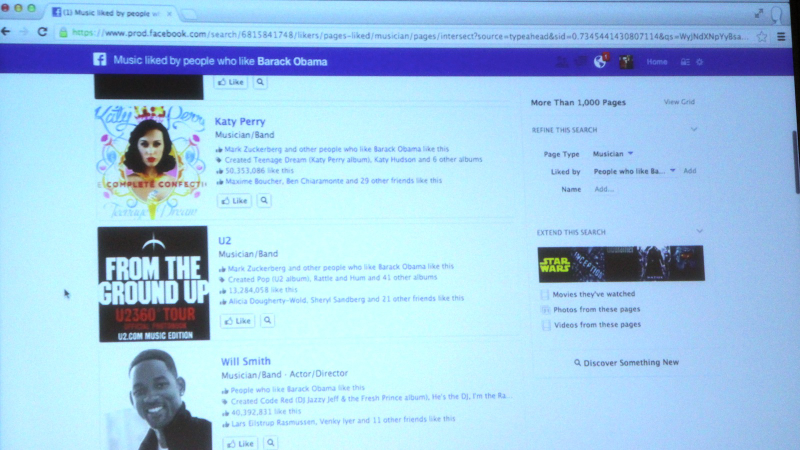Viewport: 800px width, 450px height.
Task: Like the Will Smith page
Action: tap(241, 443)
